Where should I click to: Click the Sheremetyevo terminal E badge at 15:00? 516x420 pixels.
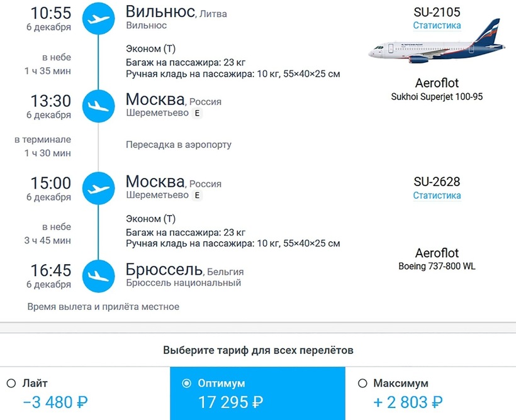coord(198,196)
